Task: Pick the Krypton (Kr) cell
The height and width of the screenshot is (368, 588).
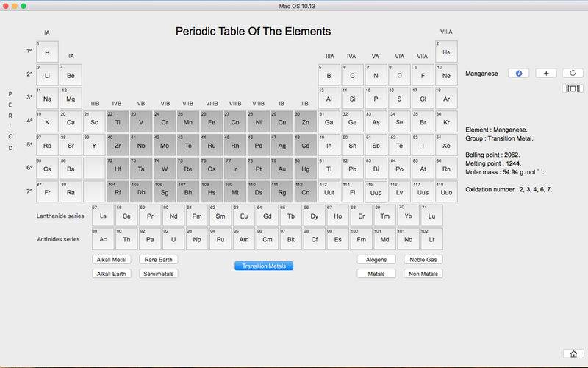Action: pos(446,121)
